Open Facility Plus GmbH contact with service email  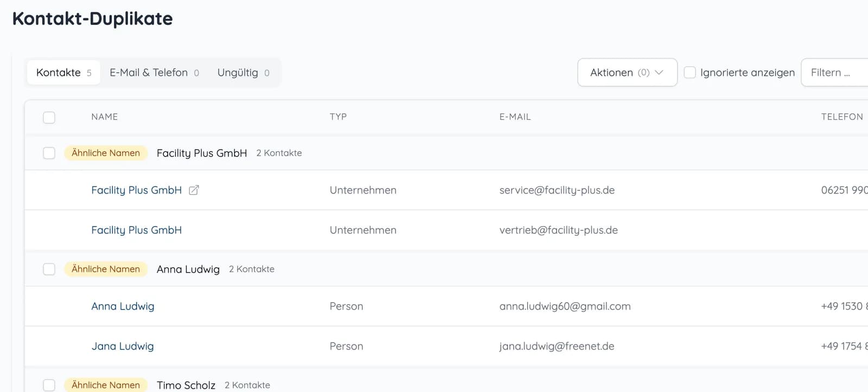tap(136, 190)
